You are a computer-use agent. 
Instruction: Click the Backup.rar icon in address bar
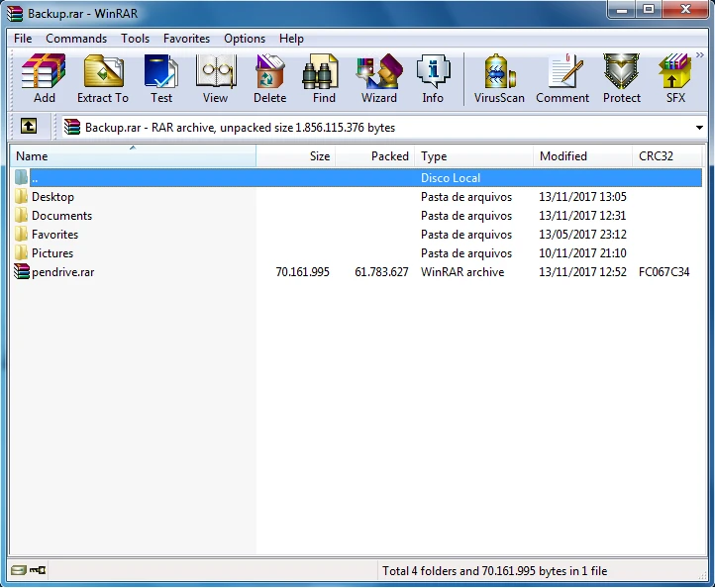pyautogui.click(x=71, y=127)
